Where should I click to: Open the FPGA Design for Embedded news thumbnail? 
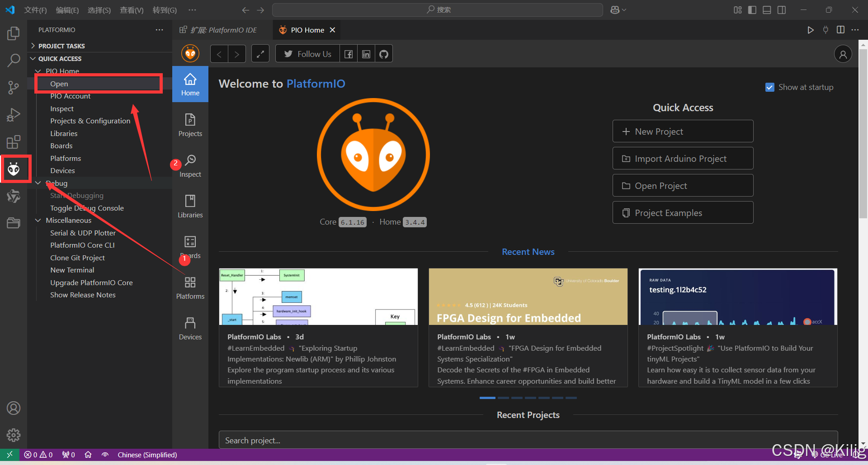(x=528, y=296)
